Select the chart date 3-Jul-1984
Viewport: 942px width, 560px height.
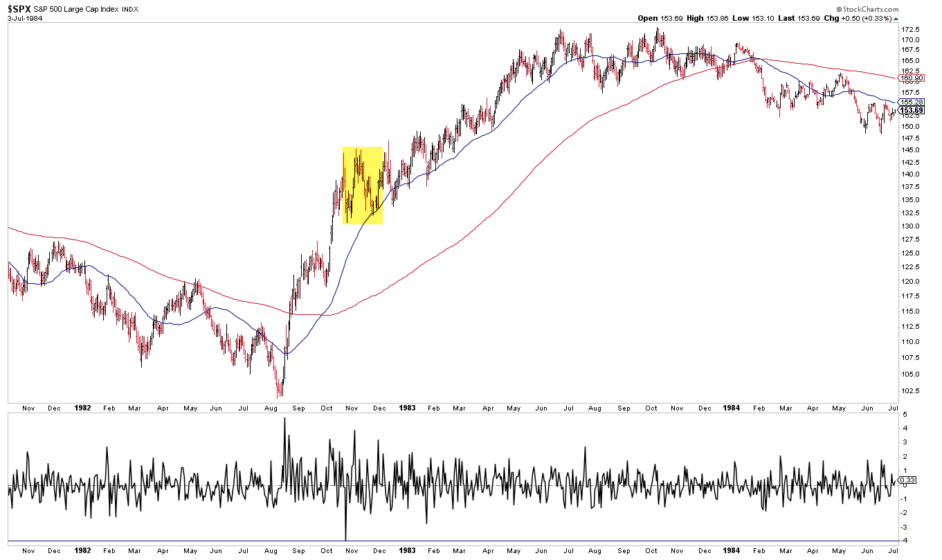pyautogui.click(x=24, y=19)
